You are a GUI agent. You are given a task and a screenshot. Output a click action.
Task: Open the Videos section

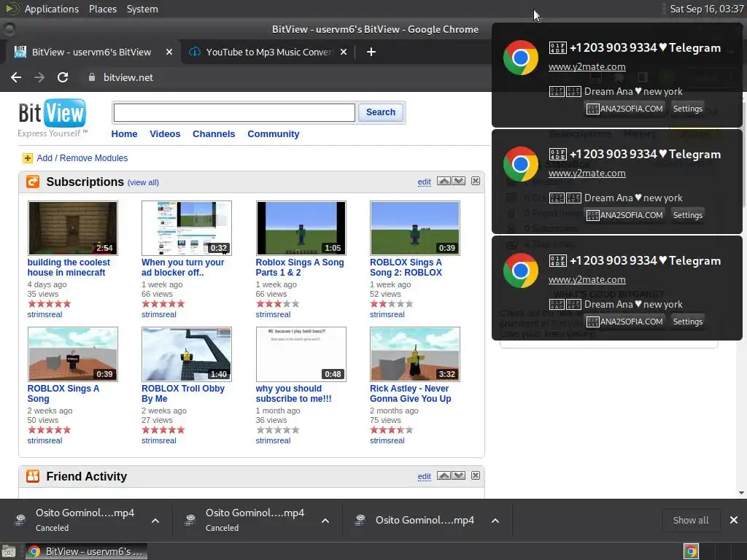coord(165,134)
